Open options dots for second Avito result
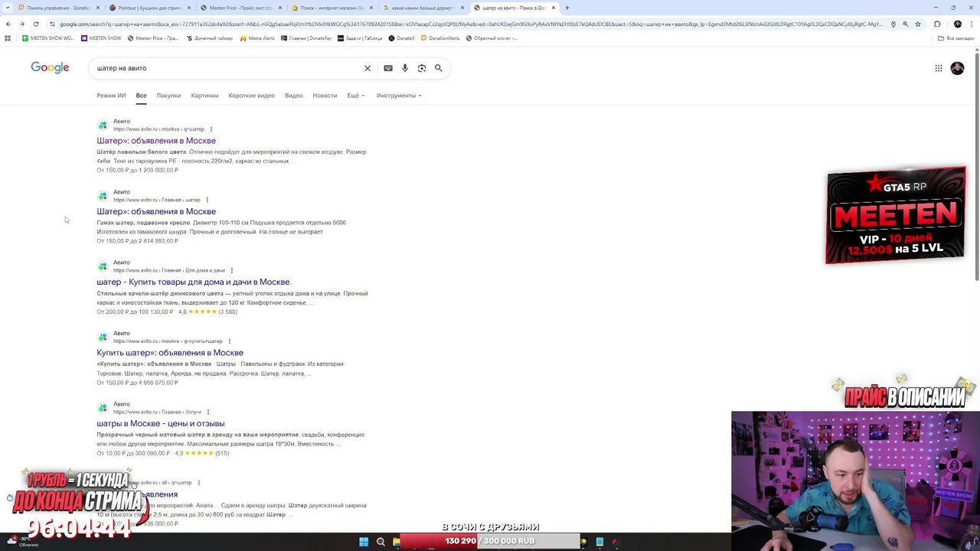980x551 pixels. point(207,200)
